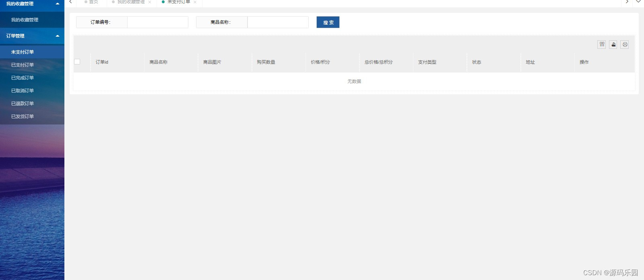Switch to the 我的收藏管理 tab
Image resolution: width=644 pixels, height=280 pixels.
tap(131, 2)
